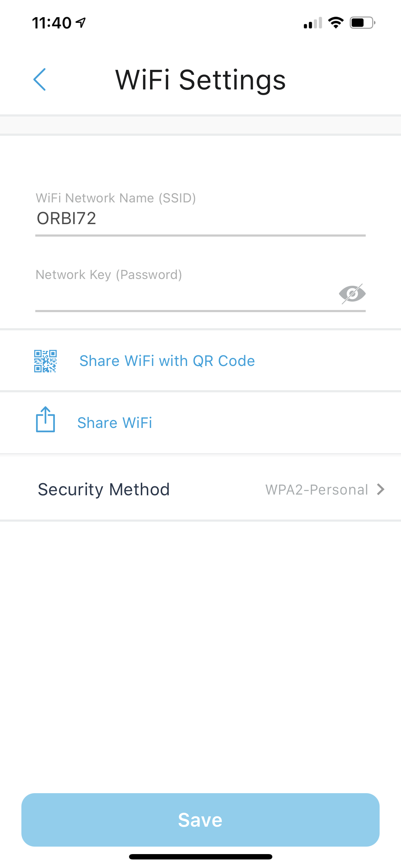This screenshot has height=868, width=401.
Task: Choose the Share WiFi option
Action: (114, 423)
